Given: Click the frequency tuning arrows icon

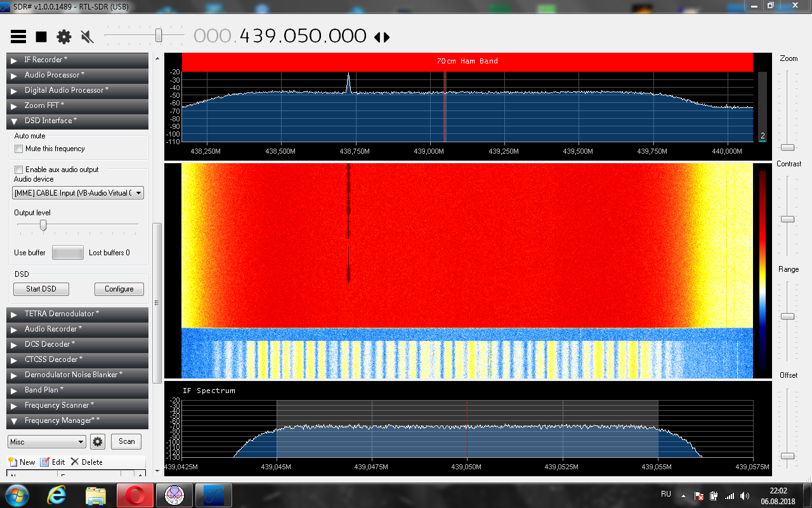Looking at the screenshot, I should coord(382,37).
